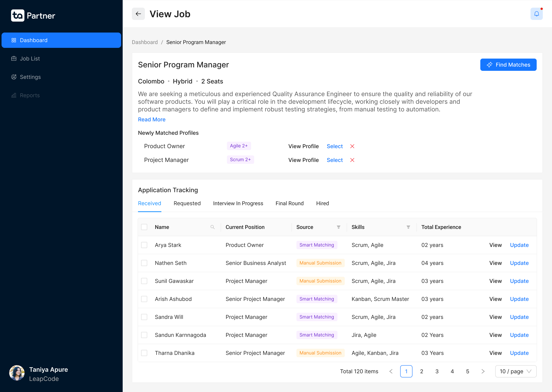
Task: Remove the Project Manager matched profile
Action: pos(352,160)
